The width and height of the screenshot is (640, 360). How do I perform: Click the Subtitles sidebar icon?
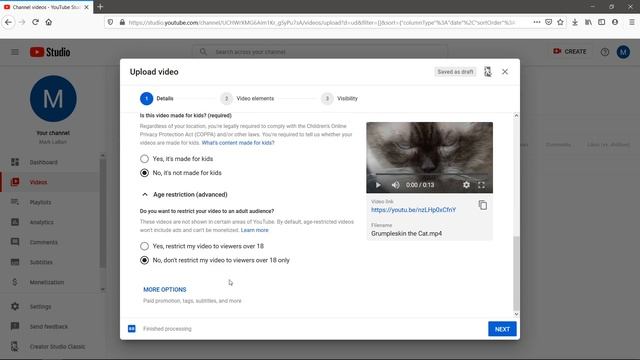point(15,262)
